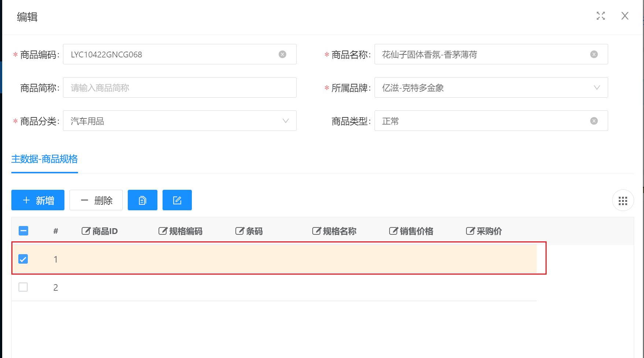Click edit icon on 规格编码 column header
Viewport: 644px width, 358px height.
point(163,231)
